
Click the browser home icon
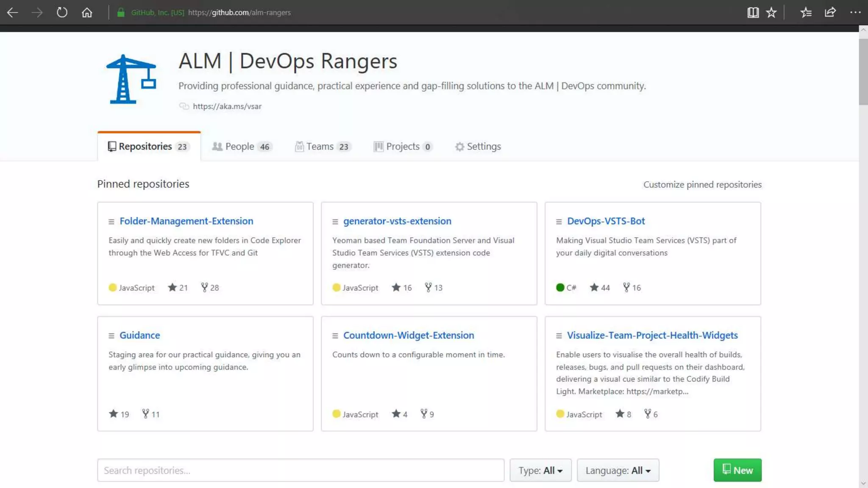(x=87, y=12)
